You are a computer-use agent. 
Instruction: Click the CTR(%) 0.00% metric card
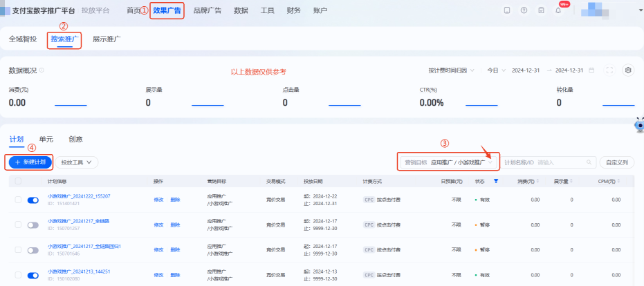(x=459, y=97)
